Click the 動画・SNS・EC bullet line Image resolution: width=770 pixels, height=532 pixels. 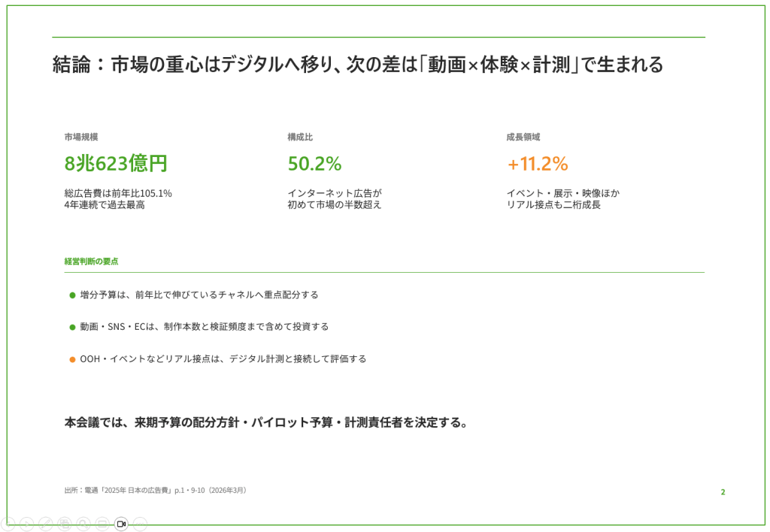pos(199,327)
